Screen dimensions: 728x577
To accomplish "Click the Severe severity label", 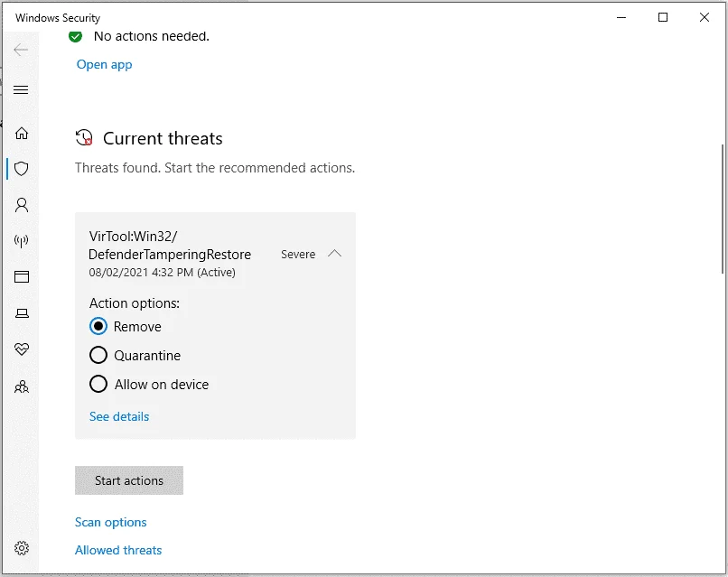I will (298, 255).
